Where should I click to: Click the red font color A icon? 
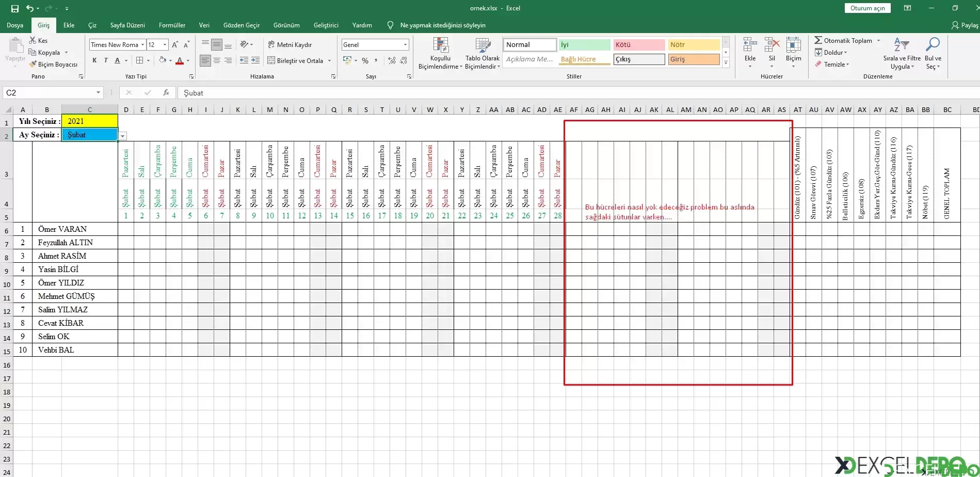click(180, 60)
